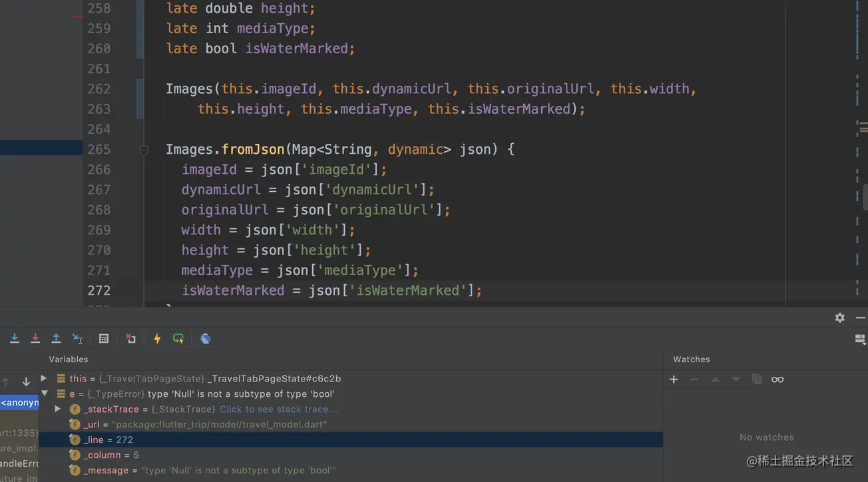Click the move watch up arrow
Viewport: 868px width, 482px height.
coord(715,379)
